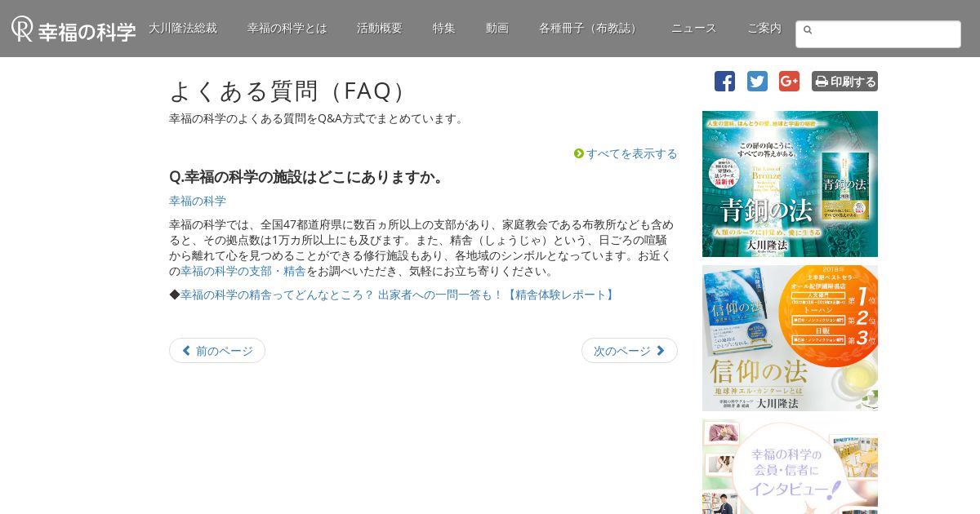
Task: Open ニュース menu item
Action: (x=694, y=29)
